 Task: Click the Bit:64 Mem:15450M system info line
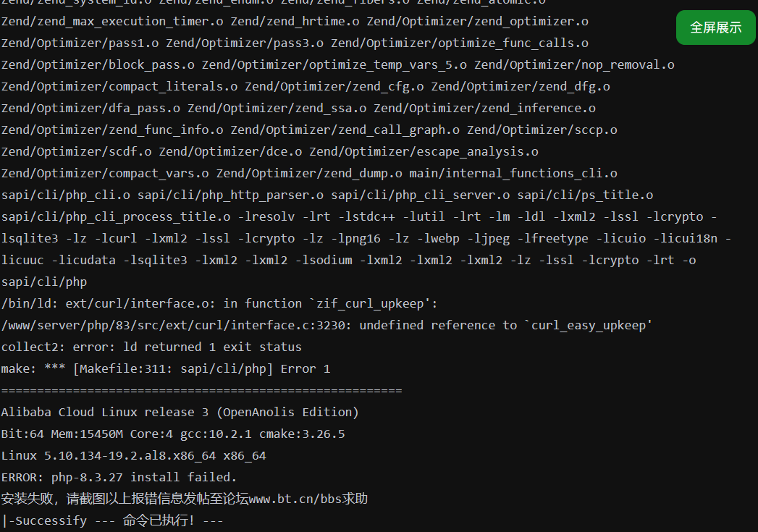click(172, 434)
